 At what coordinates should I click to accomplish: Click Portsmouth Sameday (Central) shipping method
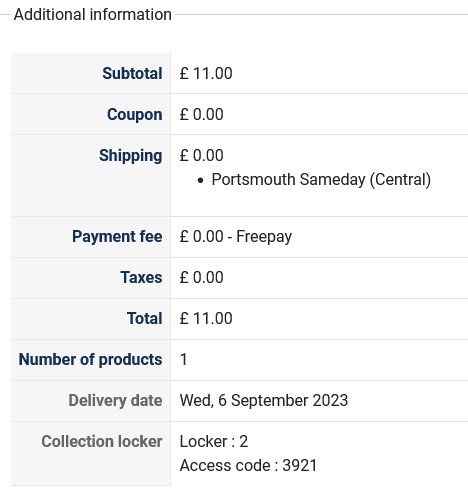(x=321, y=180)
